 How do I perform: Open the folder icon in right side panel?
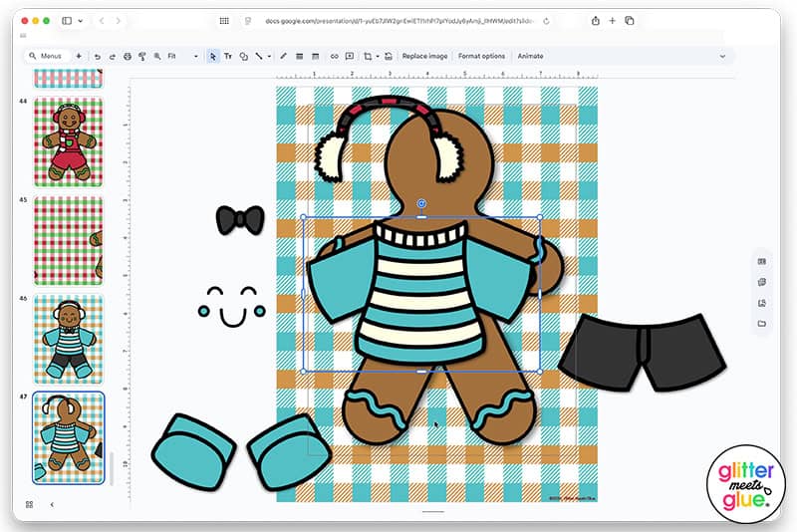[x=761, y=324]
